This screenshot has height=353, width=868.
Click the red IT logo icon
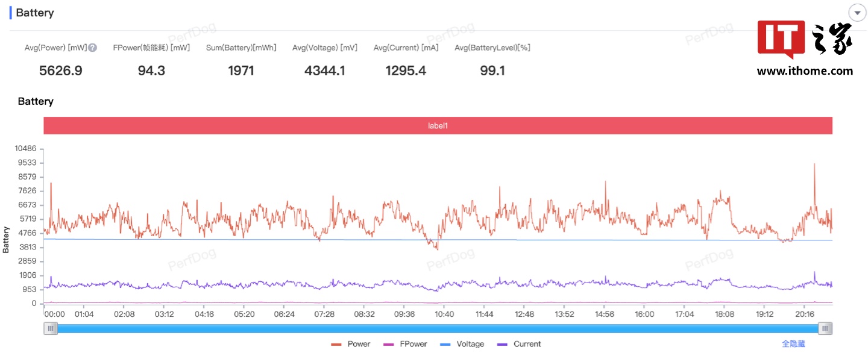pyautogui.click(x=781, y=39)
